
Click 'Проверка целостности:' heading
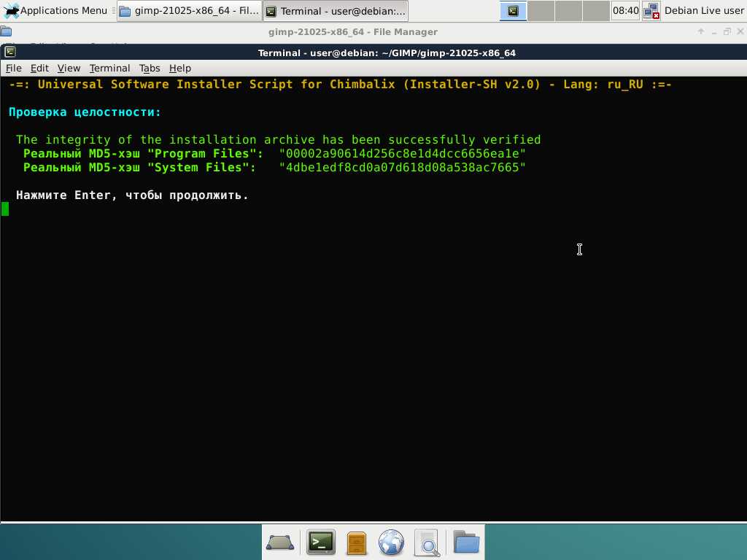point(85,112)
